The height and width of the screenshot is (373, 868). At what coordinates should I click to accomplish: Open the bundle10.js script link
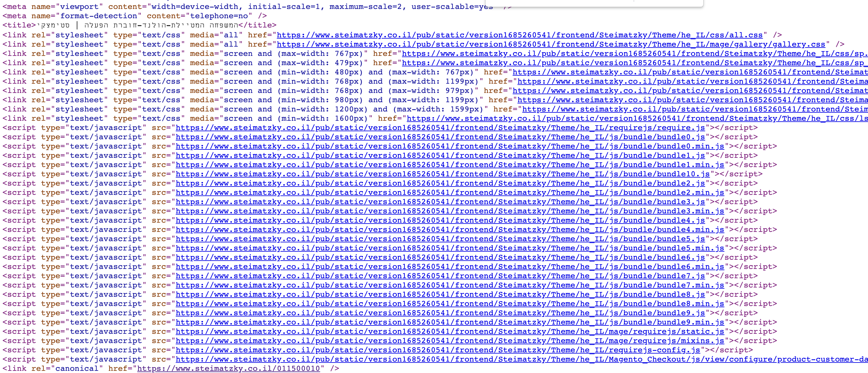coord(442,174)
